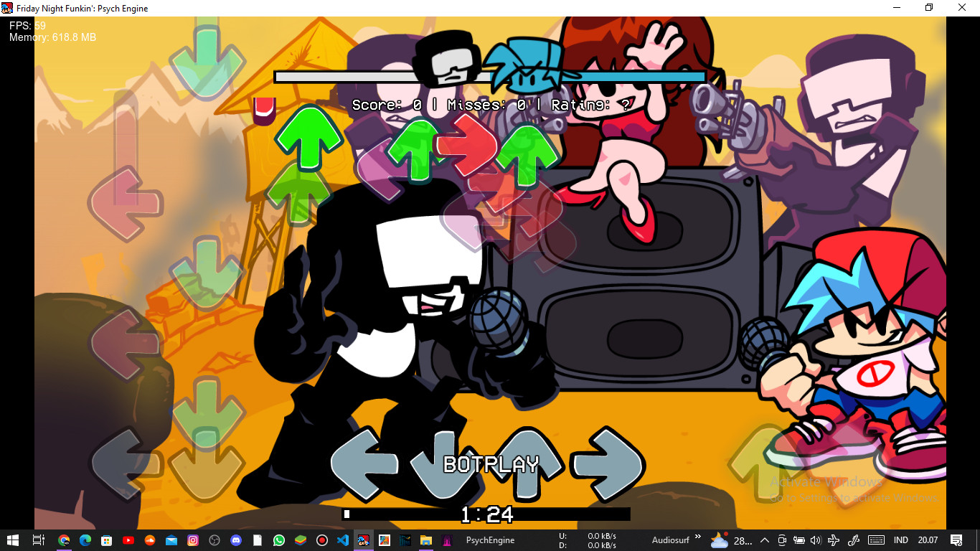This screenshot has height=551, width=980.
Task: Open the Windows Start menu
Action: pyautogui.click(x=13, y=540)
